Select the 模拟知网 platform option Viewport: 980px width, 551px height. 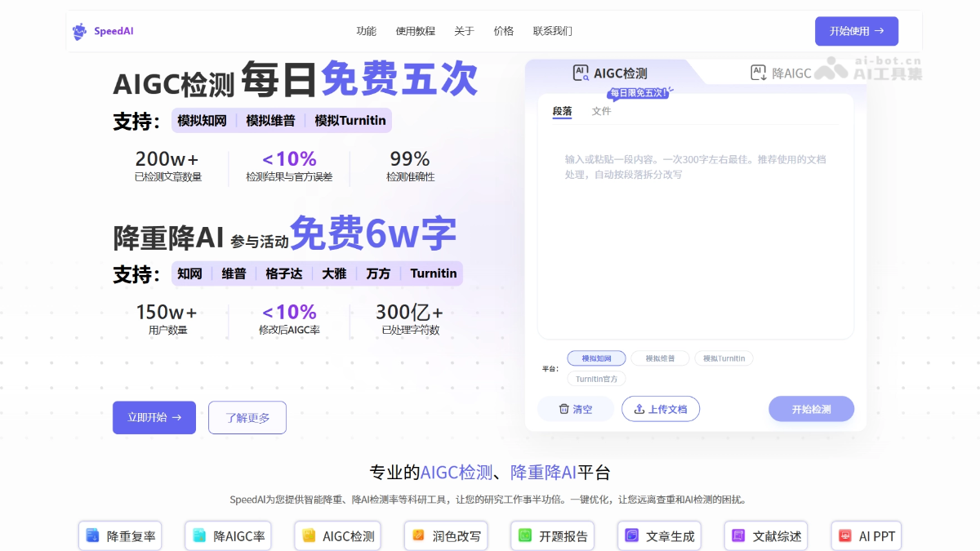(596, 358)
